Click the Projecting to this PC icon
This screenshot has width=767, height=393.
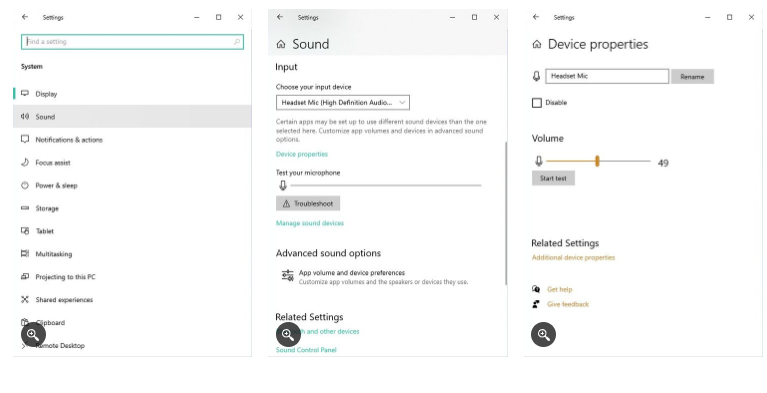pos(25,277)
